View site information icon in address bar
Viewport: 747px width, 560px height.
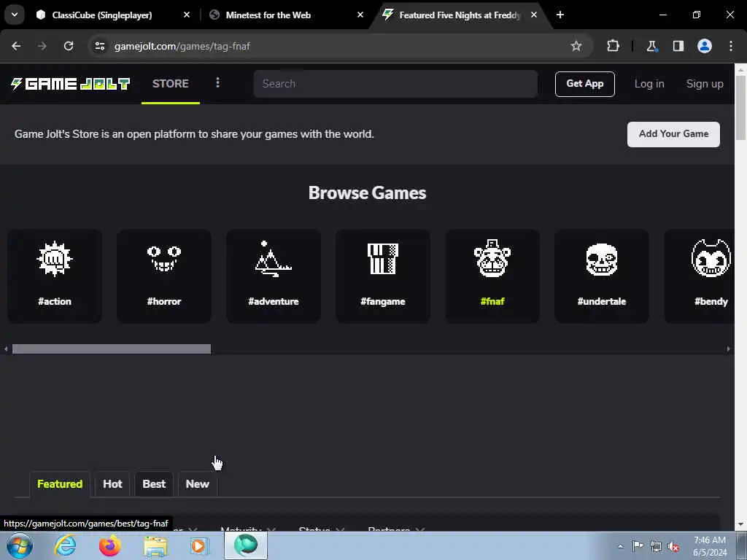pos(99,46)
